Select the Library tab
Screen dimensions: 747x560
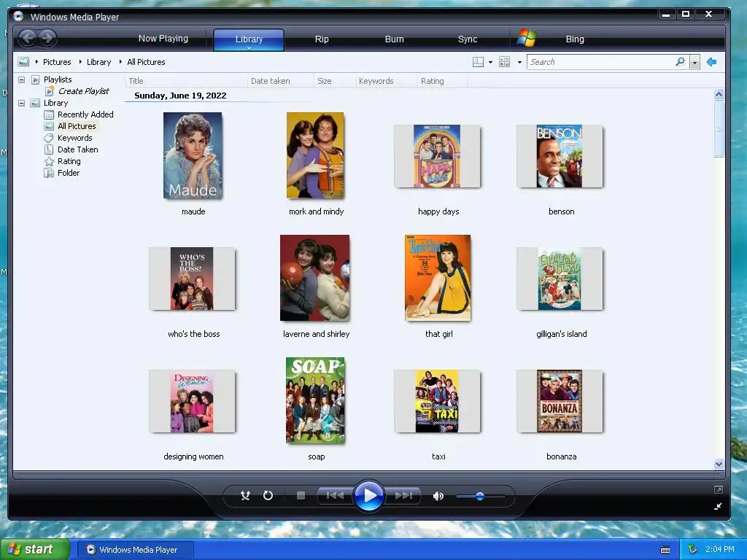[249, 39]
